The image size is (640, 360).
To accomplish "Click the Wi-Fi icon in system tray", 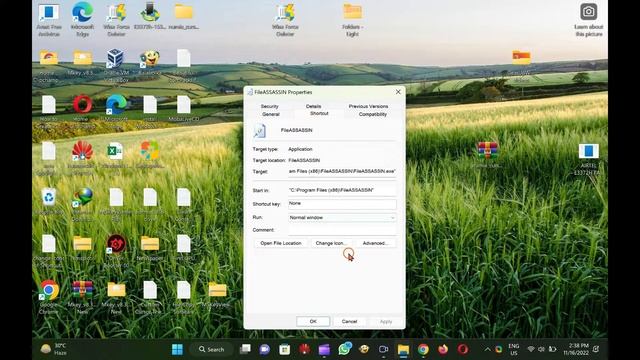I will pos(531,349).
